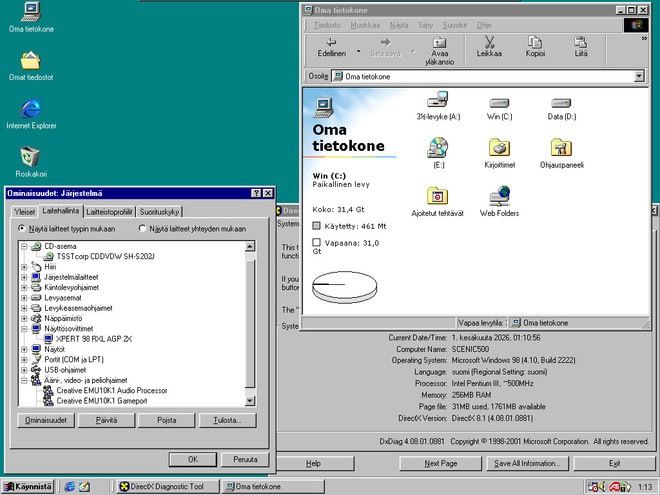Expand Näppäimistö tree node
This screenshot has height=495, width=660.
24,318
